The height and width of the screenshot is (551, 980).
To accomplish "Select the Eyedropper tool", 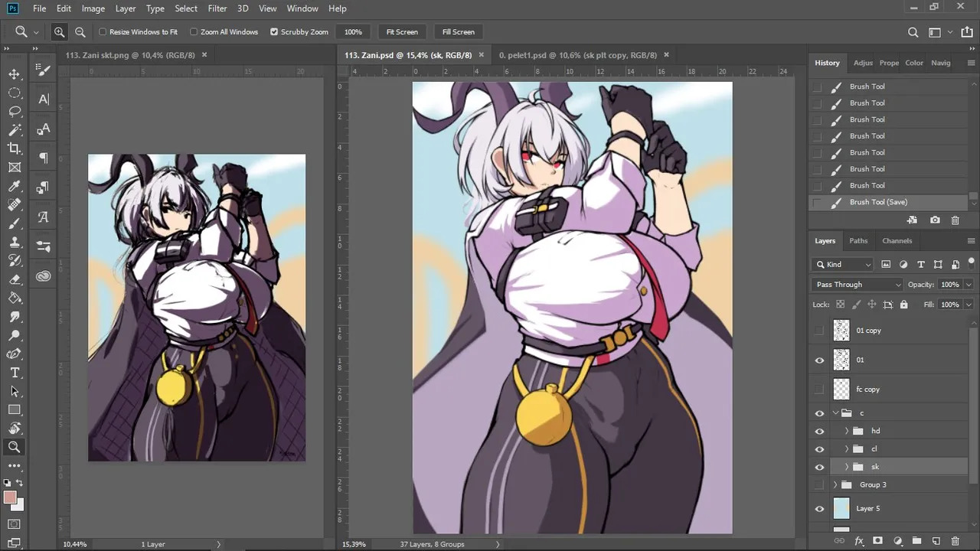I will (14, 186).
